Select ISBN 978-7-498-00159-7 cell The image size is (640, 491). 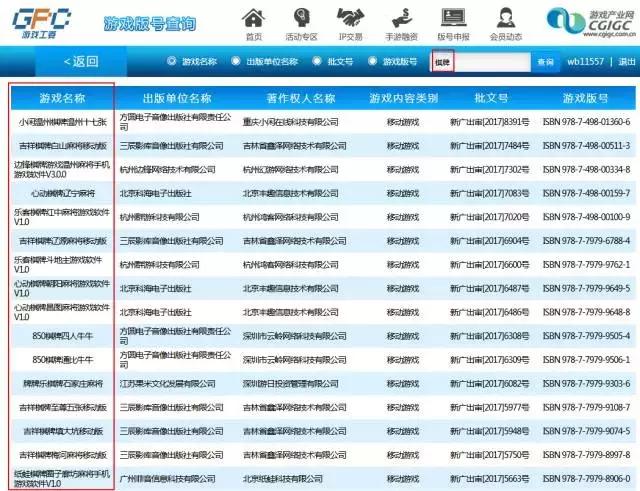tap(586, 193)
